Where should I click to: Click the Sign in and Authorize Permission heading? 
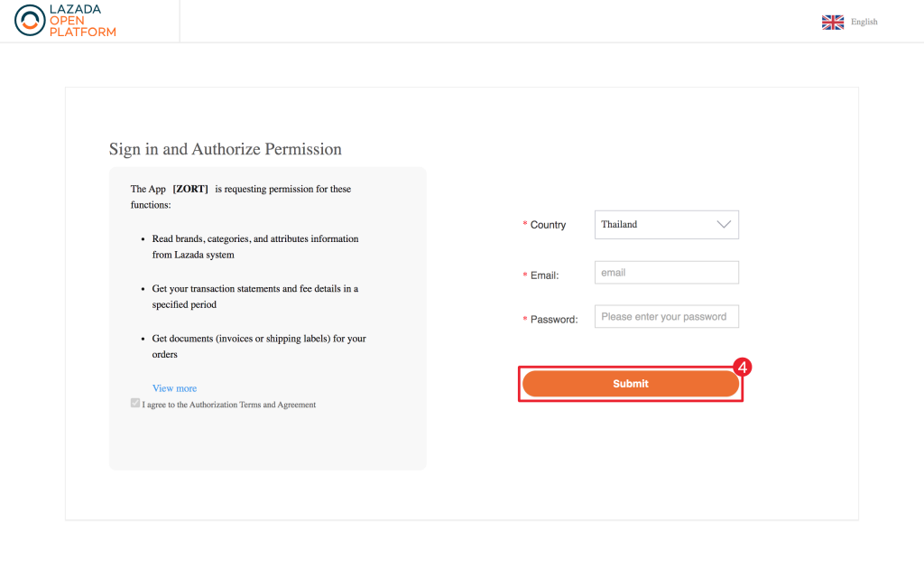[225, 149]
